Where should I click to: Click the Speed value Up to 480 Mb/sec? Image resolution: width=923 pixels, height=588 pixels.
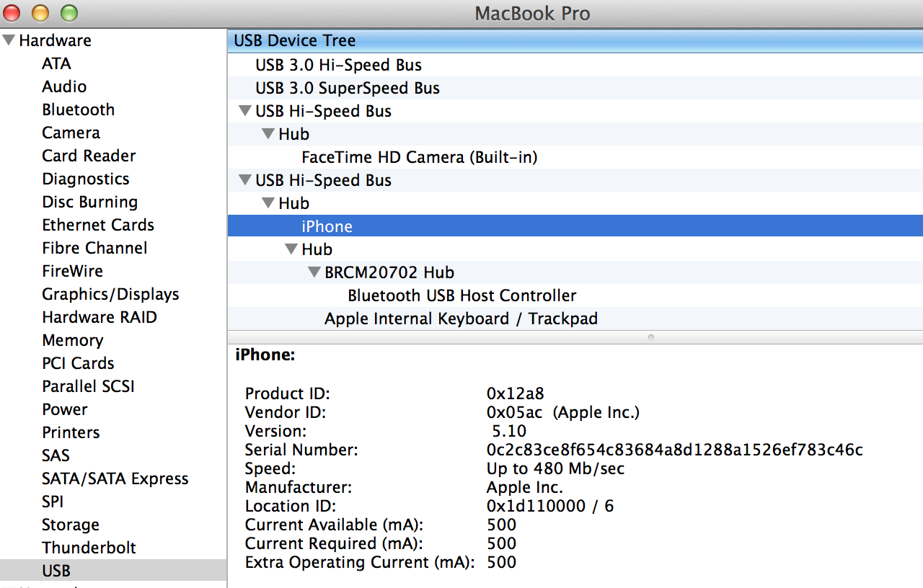point(555,468)
